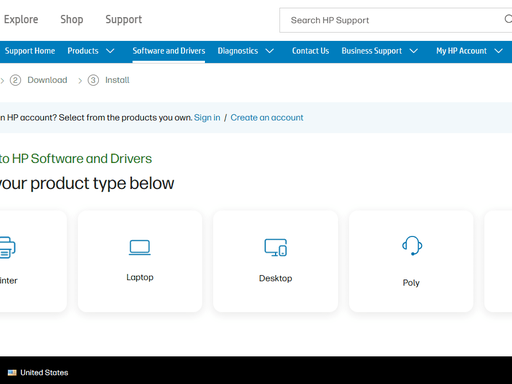Click the Install step label
The image size is (512, 384).
117,80
